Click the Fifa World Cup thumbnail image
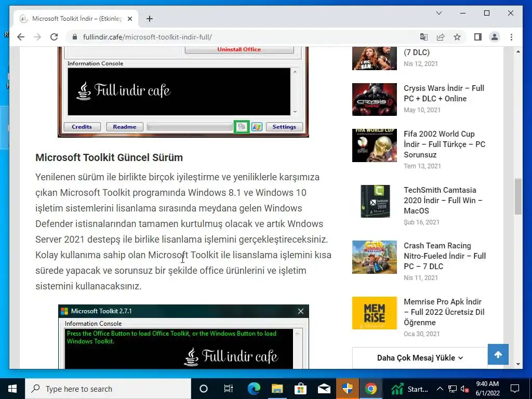 (374, 145)
